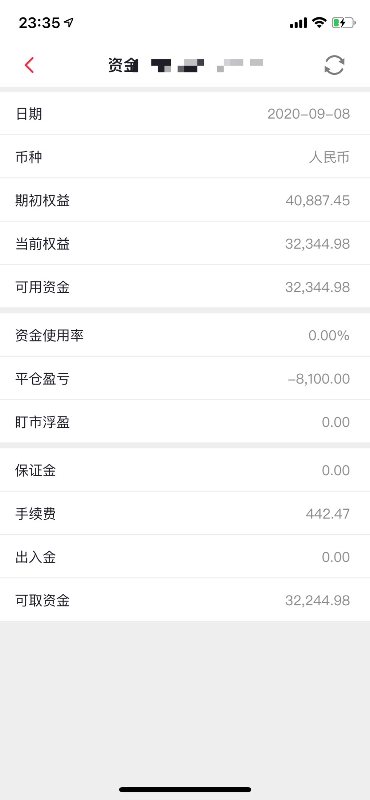The width and height of the screenshot is (370, 800).
Task: Tap the 平仓盈亏 value -8,100.00
Action: click(x=318, y=379)
